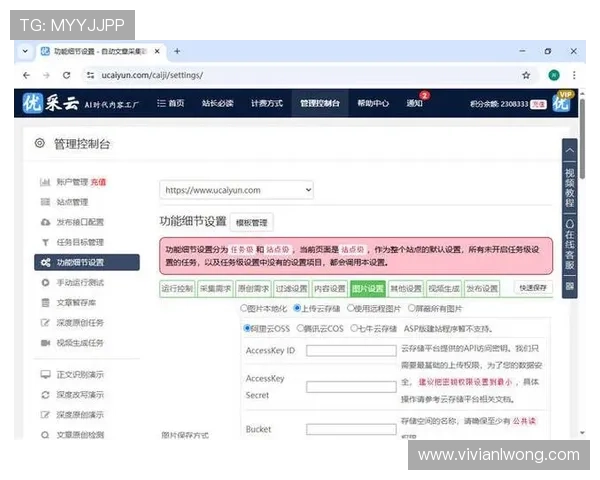Go back in the browser

tap(26, 75)
